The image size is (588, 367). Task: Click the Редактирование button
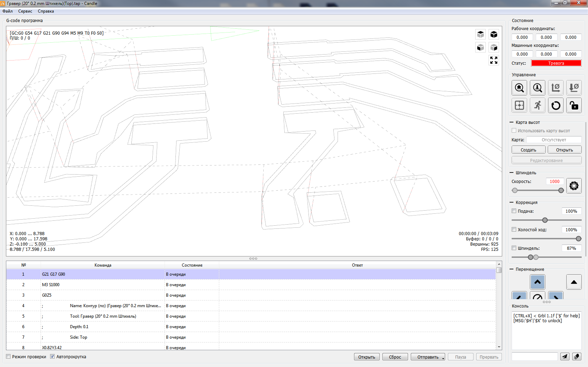click(x=546, y=160)
